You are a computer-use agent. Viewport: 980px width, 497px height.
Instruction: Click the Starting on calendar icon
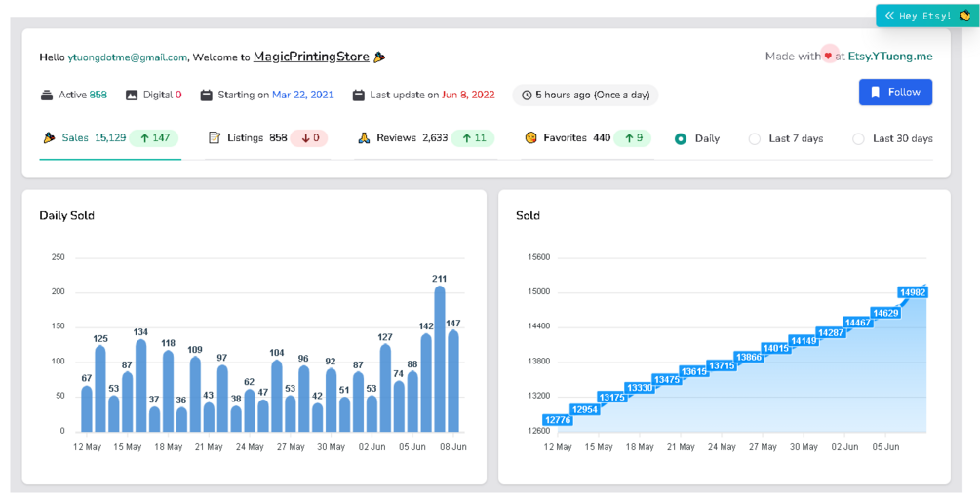pyautogui.click(x=206, y=96)
